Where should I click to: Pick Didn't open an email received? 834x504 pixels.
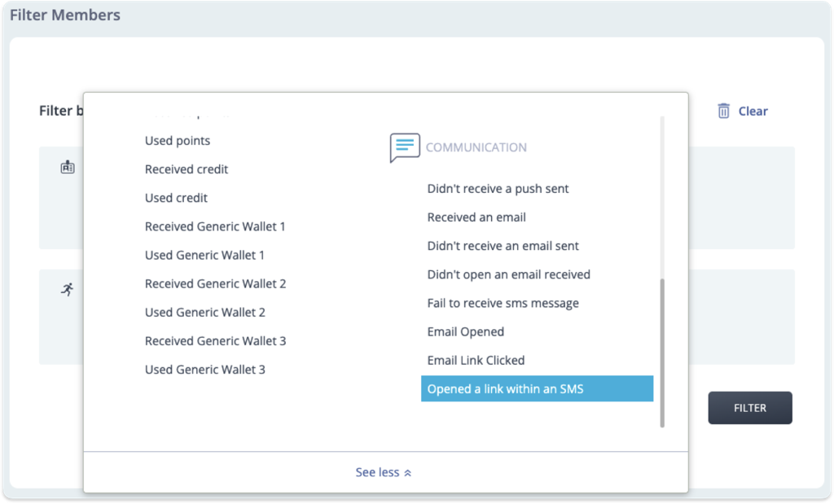(x=508, y=274)
